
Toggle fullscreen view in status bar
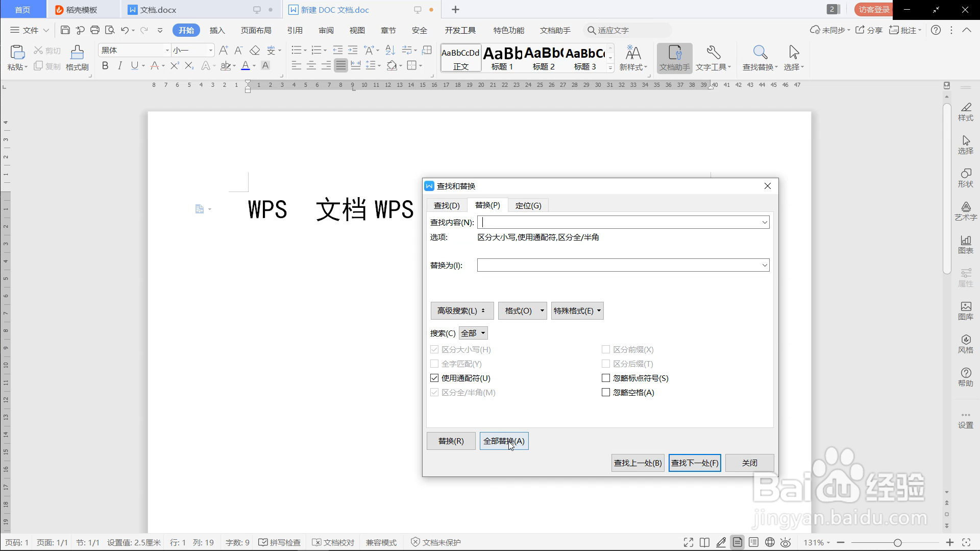(689, 542)
